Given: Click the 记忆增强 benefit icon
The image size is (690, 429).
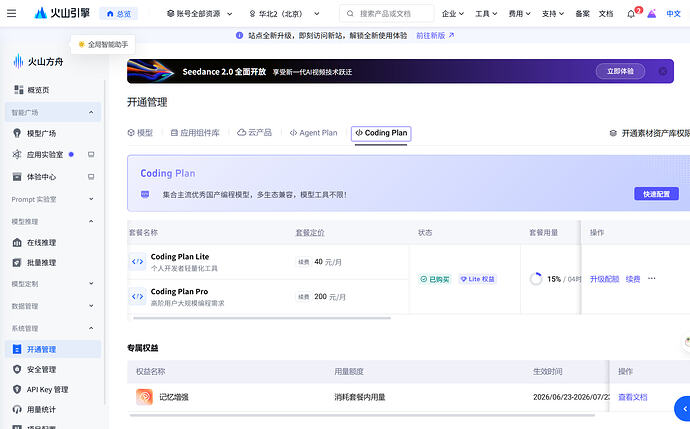Looking at the screenshot, I should coord(144,397).
